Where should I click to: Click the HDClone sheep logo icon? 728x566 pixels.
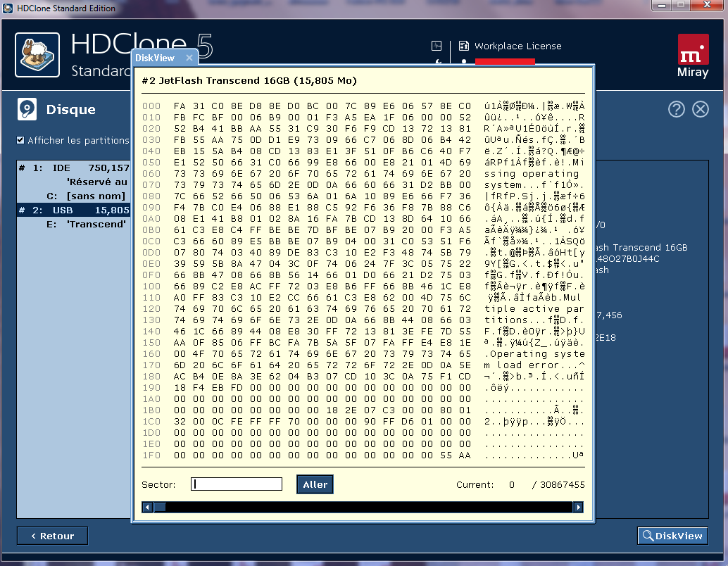pos(37,55)
